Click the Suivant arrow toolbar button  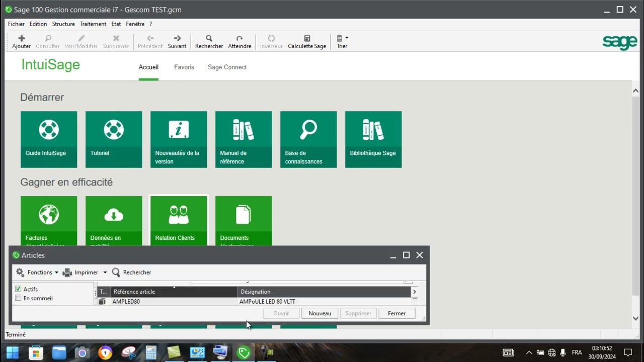(x=177, y=42)
